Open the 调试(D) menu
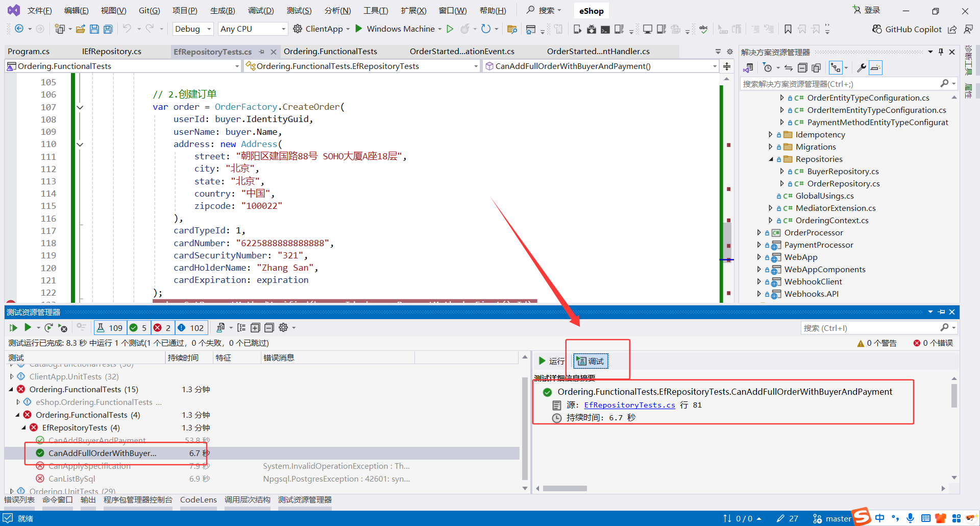Viewport: 980px width, 526px height. coord(261,11)
